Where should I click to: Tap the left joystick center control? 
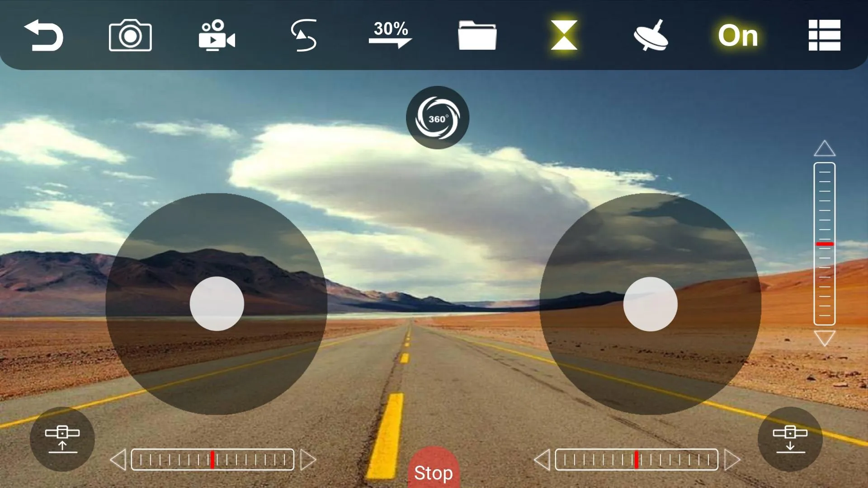pyautogui.click(x=217, y=303)
